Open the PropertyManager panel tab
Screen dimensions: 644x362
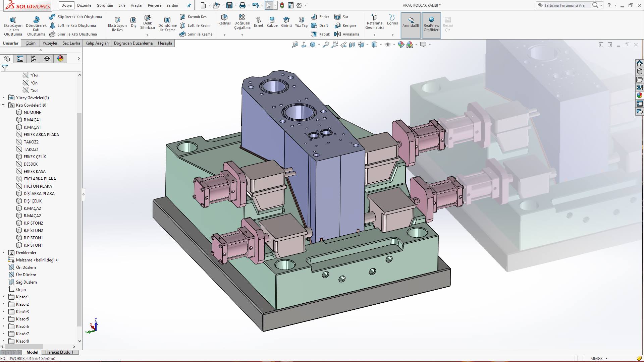tap(20, 59)
